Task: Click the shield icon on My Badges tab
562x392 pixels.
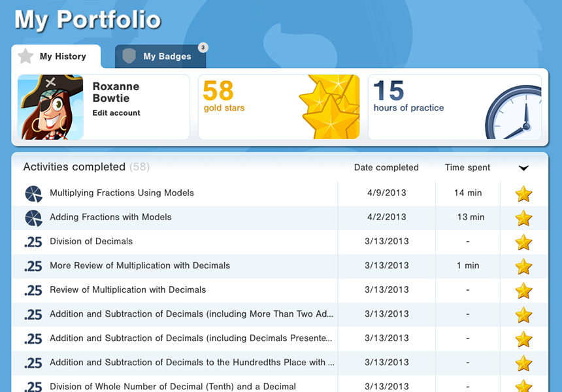Action: click(x=129, y=56)
